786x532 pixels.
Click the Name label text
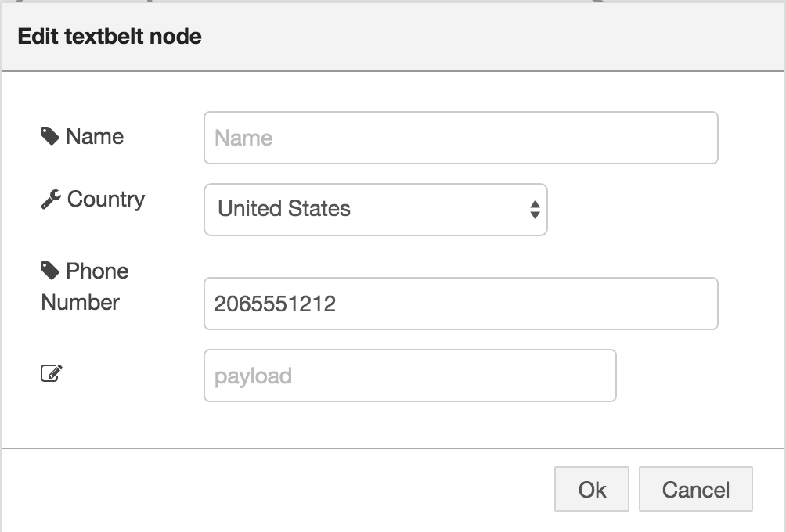pos(95,136)
